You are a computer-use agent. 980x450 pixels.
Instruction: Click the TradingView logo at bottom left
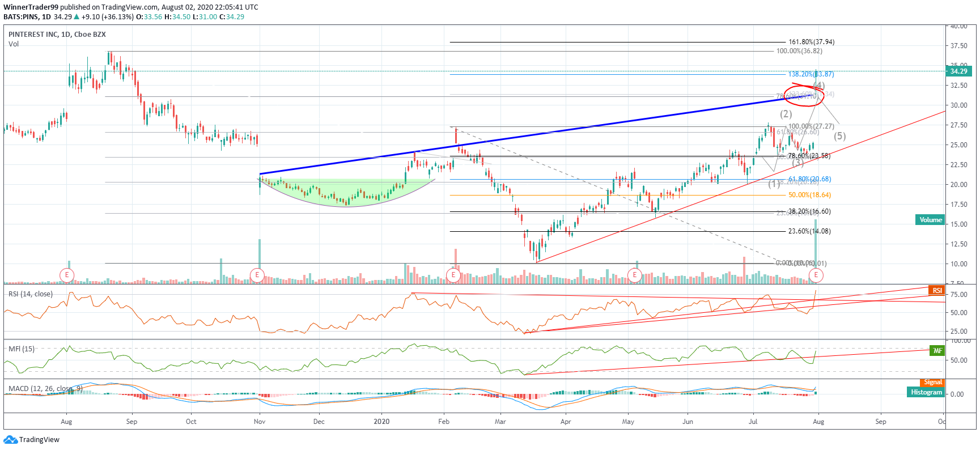[x=32, y=440]
